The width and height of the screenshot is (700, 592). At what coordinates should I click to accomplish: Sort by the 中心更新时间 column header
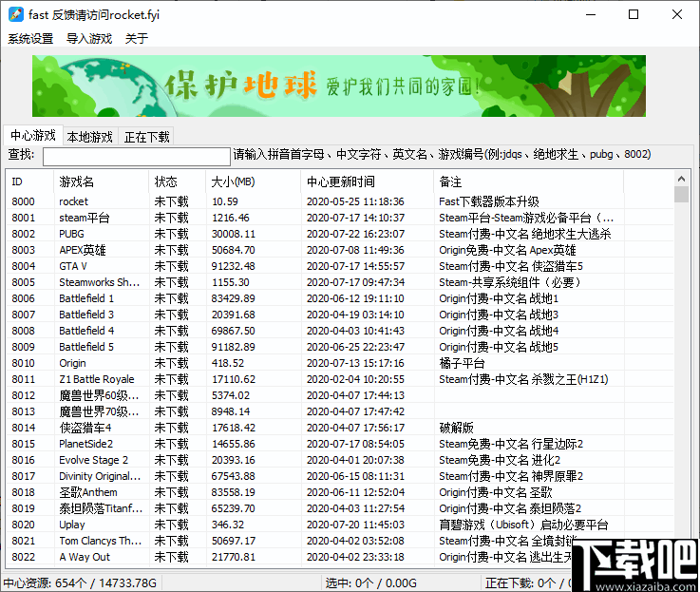[368, 181]
